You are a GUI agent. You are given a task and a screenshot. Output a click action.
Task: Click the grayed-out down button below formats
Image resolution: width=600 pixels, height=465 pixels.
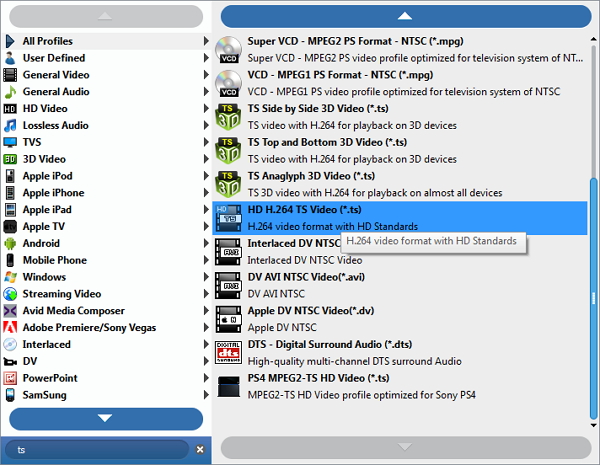point(406,447)
